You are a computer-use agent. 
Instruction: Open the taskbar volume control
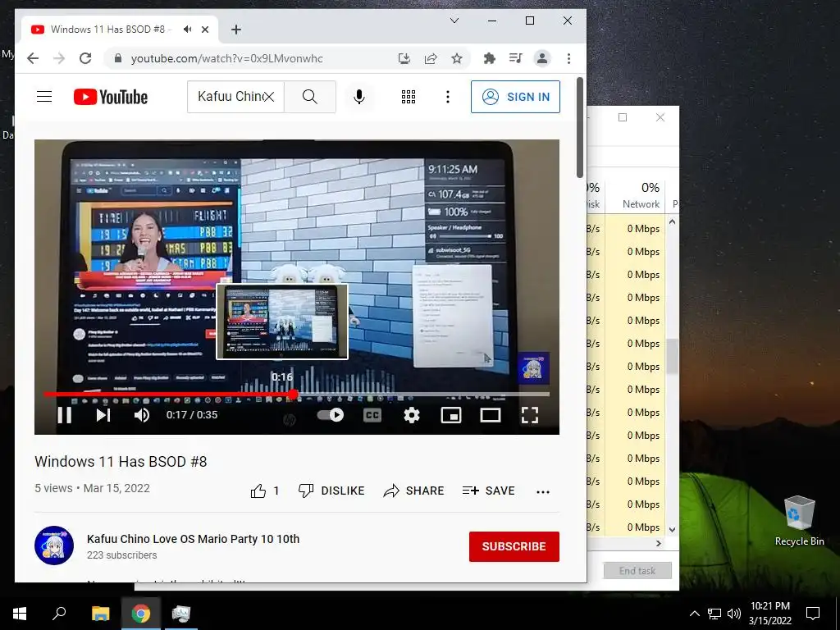point(734,614)
